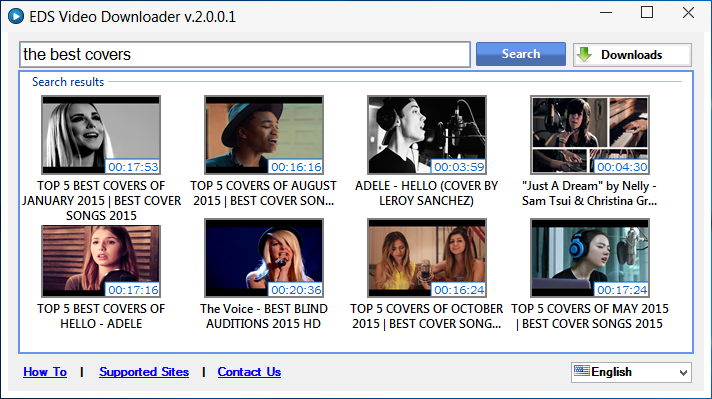Click the 00:17:16 duration badge
Image resolution: width=712 pixels, height=399 pixels.
[133, 290]
